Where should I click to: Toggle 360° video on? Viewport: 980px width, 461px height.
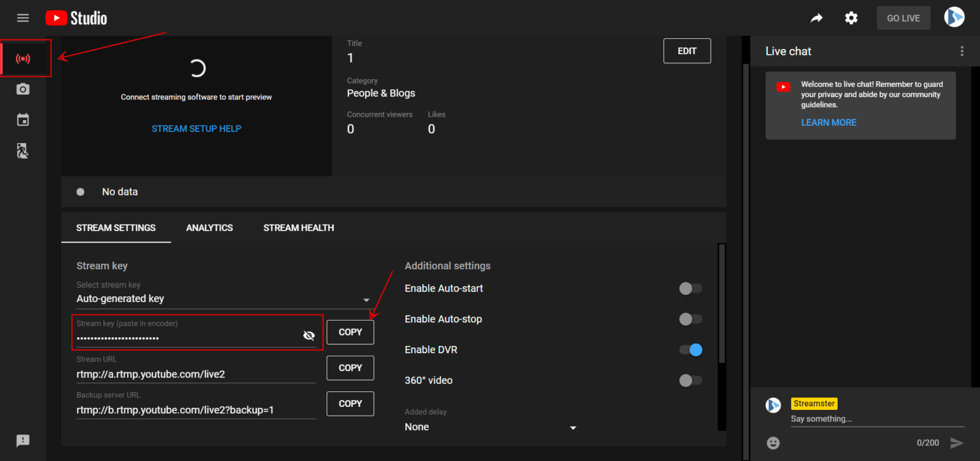pyautogui.click(x=690, y=381)
